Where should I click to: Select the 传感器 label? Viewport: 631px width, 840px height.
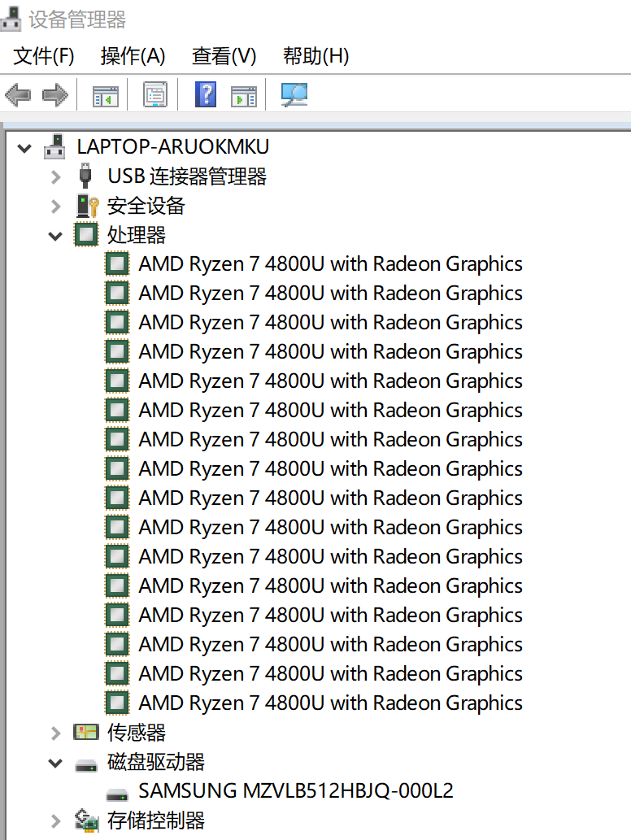pyautogui.click(x=137, y=733)
